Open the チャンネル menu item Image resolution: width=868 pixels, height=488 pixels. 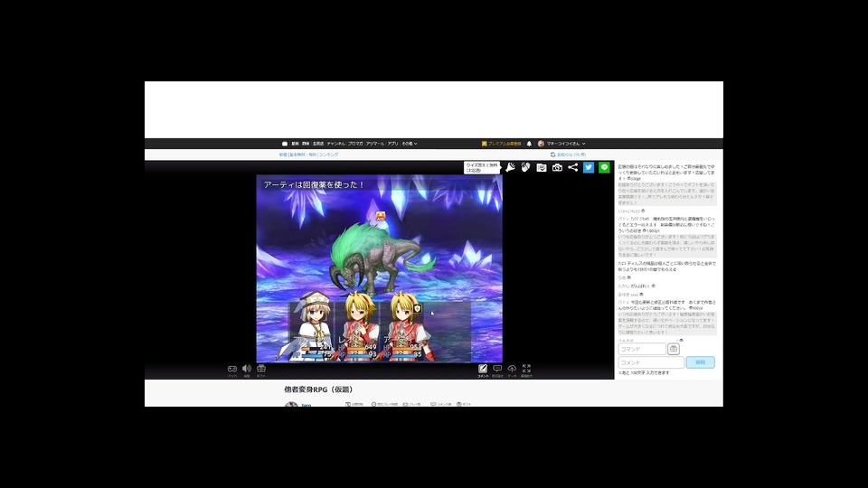[335, 144]
